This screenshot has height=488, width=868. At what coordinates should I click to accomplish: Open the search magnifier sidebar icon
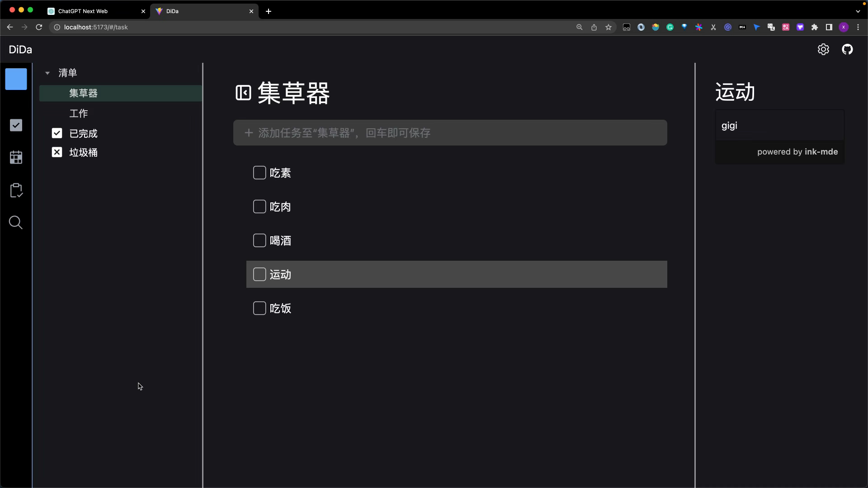coord(16,222)
